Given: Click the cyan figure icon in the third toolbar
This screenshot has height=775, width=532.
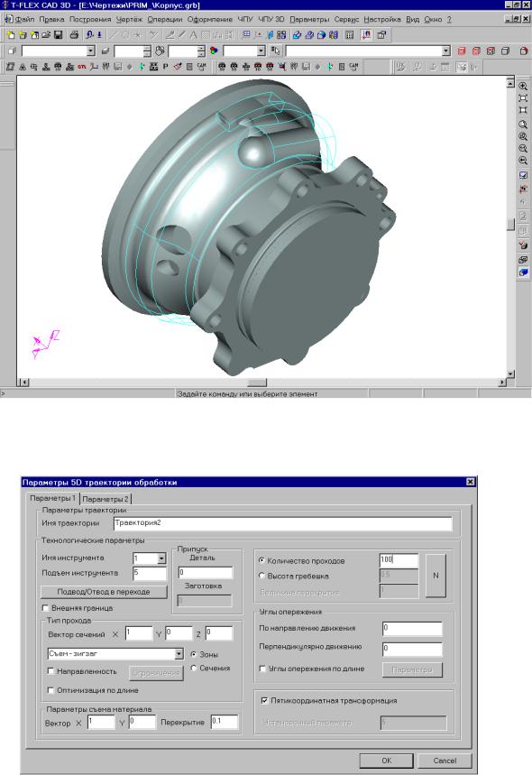Looking at the screenshot, I should [x=142, y=67].
